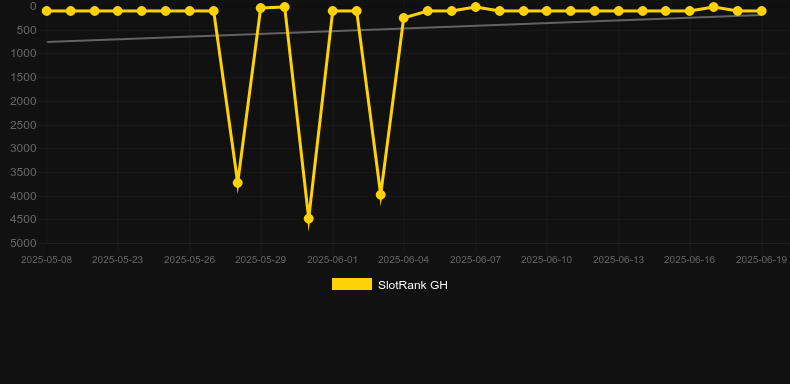The image size is (790, 384).
Task: Toggle the SlotRank GH yellow legend swatch
Action: 352,284
